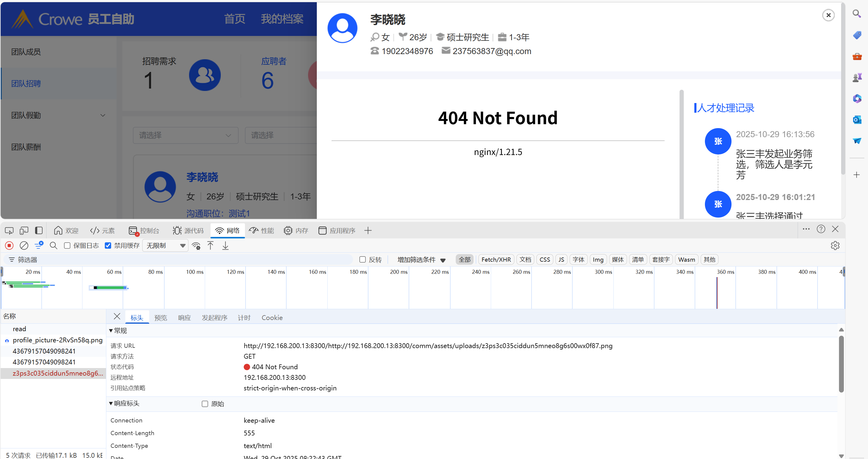Clear the network log

coord(24,246)
